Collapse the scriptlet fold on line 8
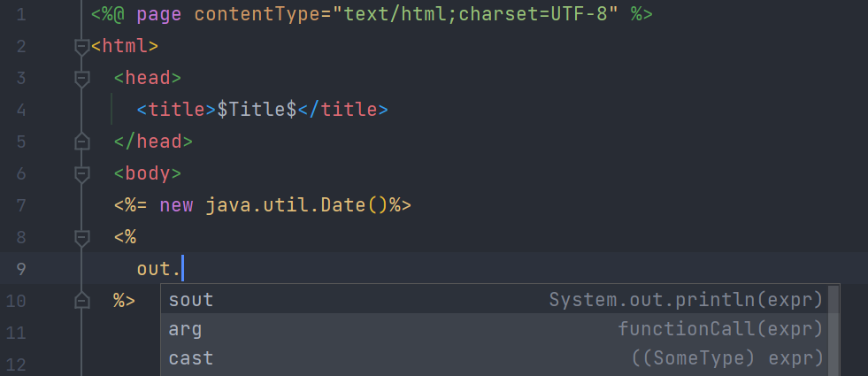This screenshot has height=376, width=868. 82,238
